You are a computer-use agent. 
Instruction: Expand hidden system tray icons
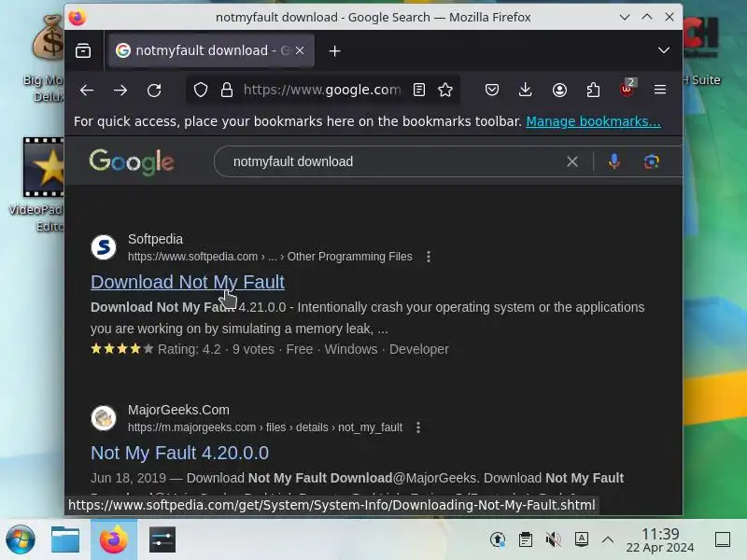pyautogui.click(x=608, y=539)
